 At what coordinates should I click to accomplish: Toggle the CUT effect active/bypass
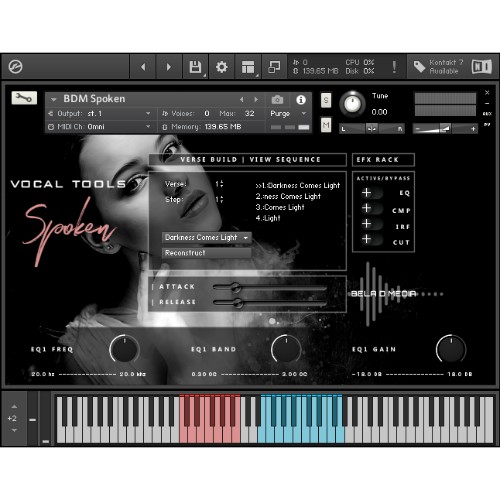pos(371,239)
